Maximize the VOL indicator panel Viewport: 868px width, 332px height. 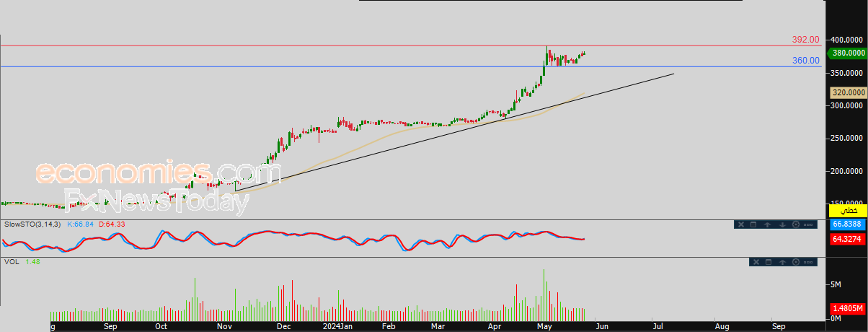point(769,262)
